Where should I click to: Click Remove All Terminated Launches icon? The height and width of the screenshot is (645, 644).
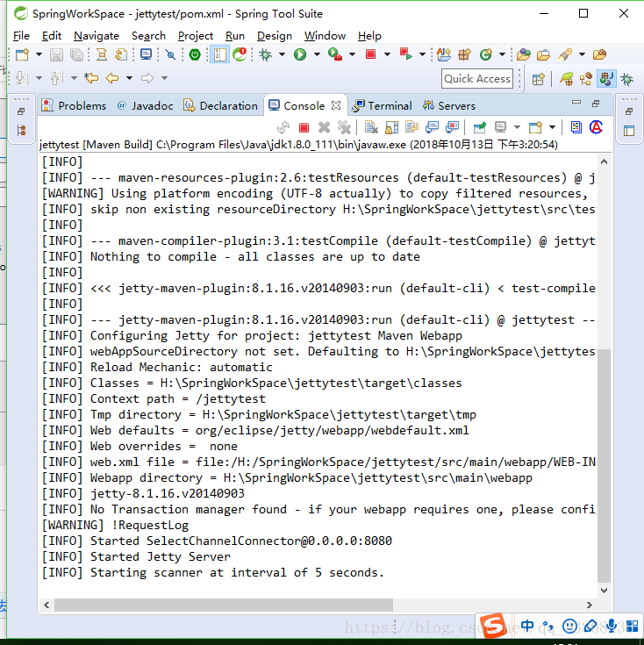click(344, 128)
